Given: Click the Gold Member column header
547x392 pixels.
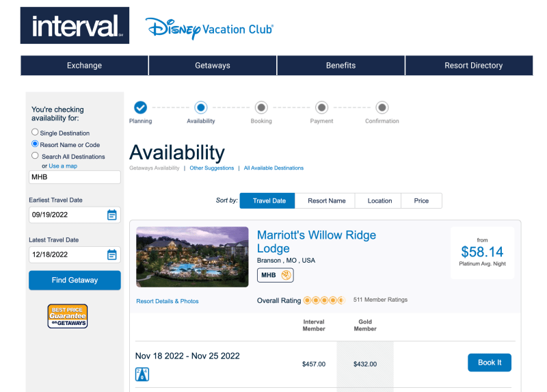Looking at the screenshot, I should click(x=365, y=326).
